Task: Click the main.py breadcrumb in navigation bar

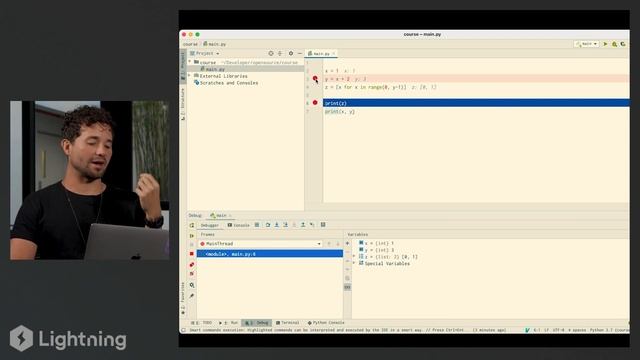Action: point(215,44)
